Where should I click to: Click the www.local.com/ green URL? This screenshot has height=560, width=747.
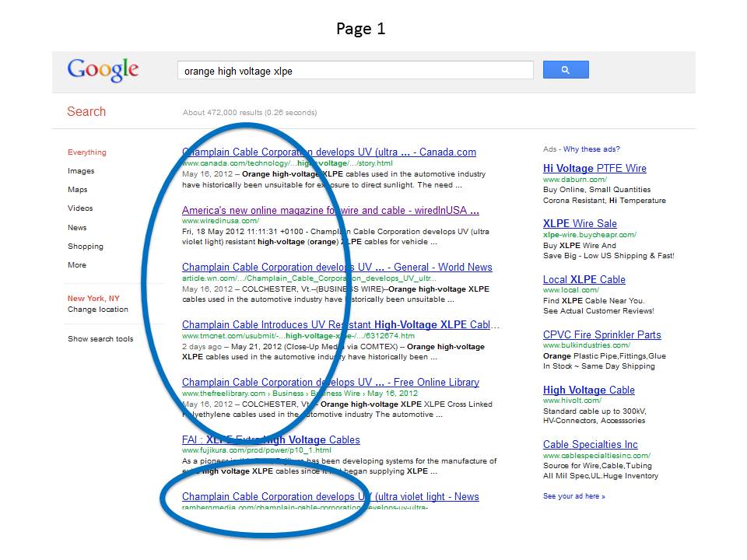[571, 290]
